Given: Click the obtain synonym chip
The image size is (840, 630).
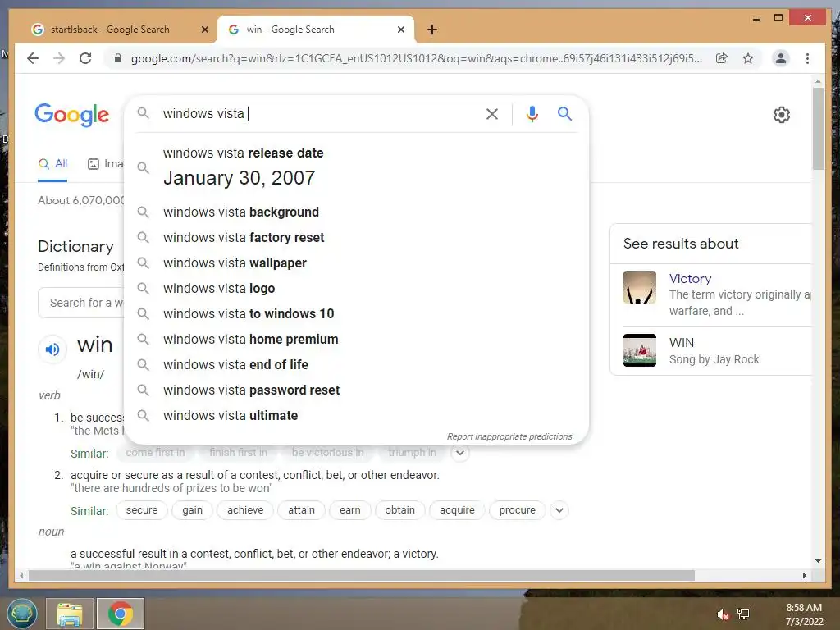Looking at the screenshot, I should click(x=400, y=510).
